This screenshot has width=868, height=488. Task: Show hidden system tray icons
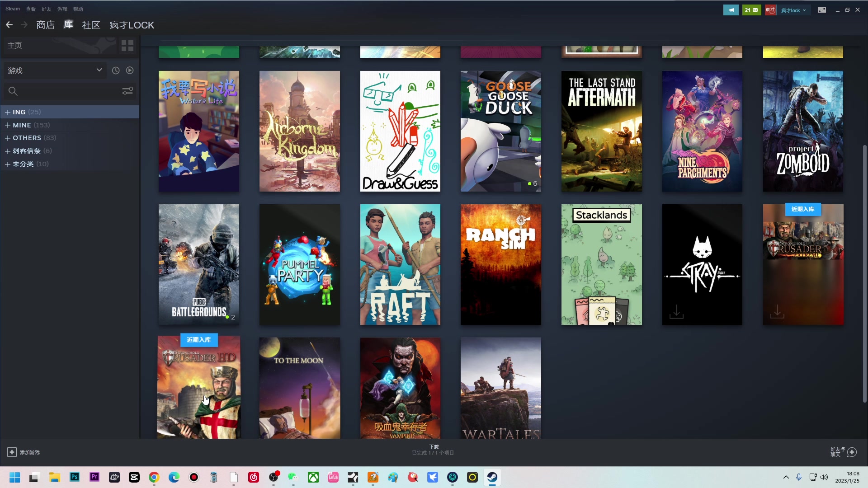point(786,477)
